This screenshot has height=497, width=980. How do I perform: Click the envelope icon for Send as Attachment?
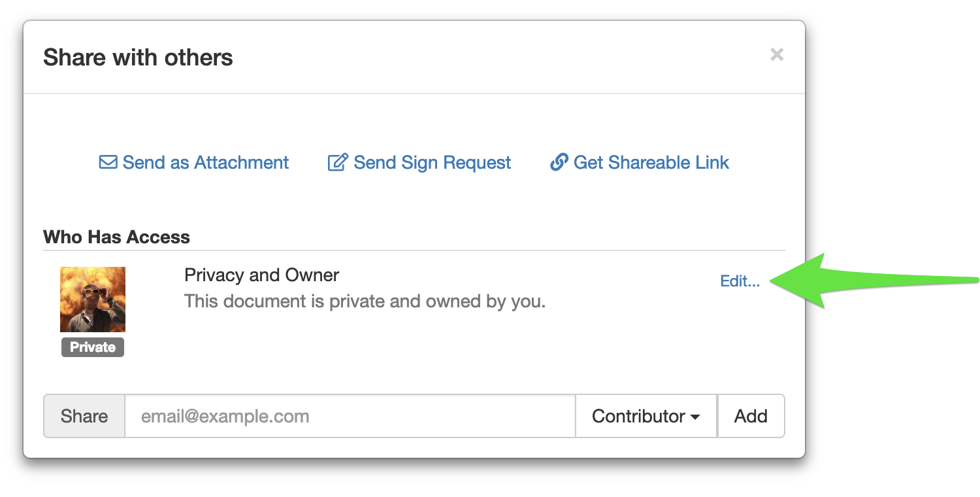108,162
